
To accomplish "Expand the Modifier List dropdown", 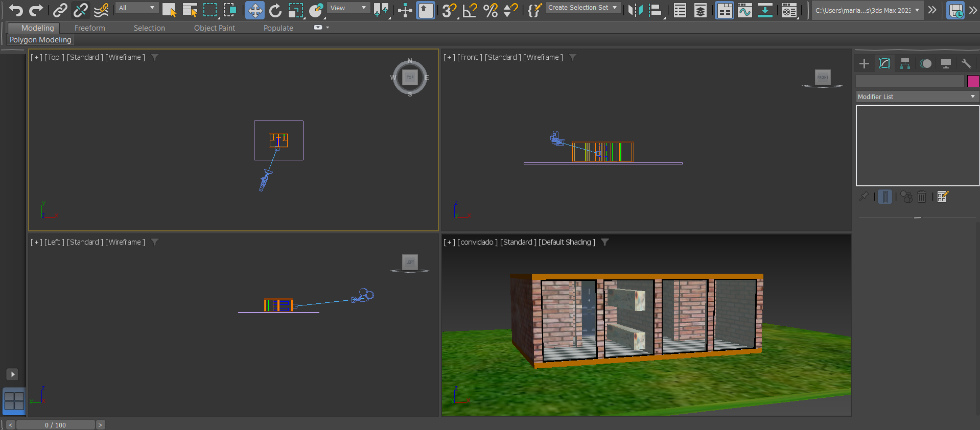I will point(917,97).
